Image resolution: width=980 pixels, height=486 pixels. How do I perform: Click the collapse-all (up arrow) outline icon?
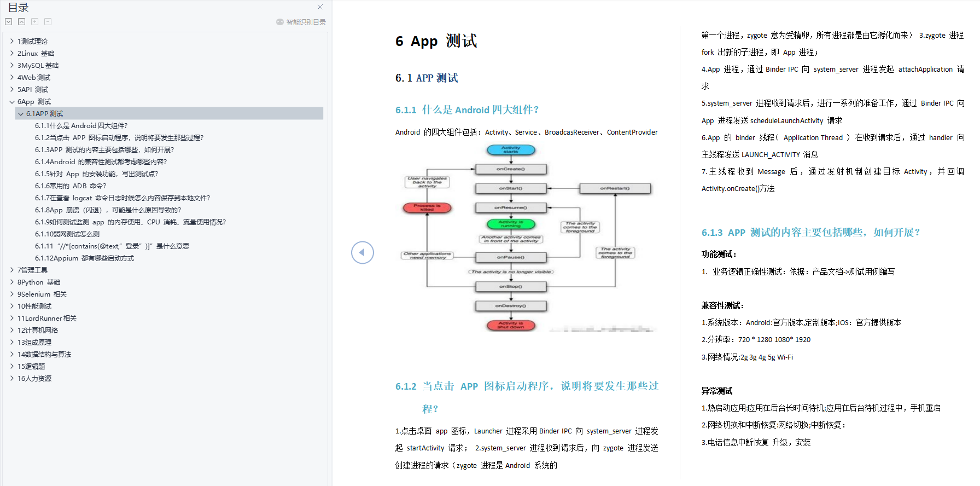[x=21, y=22]
